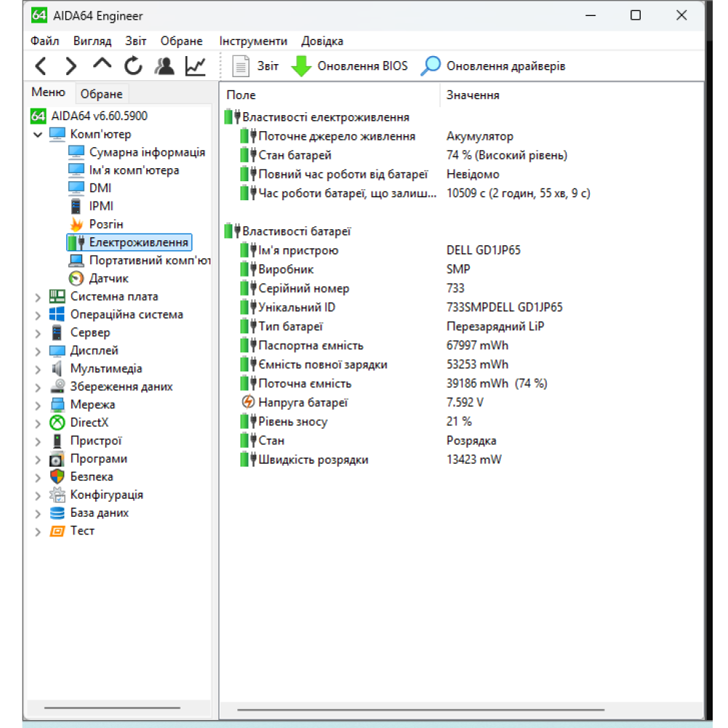Click Оновлення драйверів toolbar button
This screenshot has width=728, height=728.
click(493, 66)
